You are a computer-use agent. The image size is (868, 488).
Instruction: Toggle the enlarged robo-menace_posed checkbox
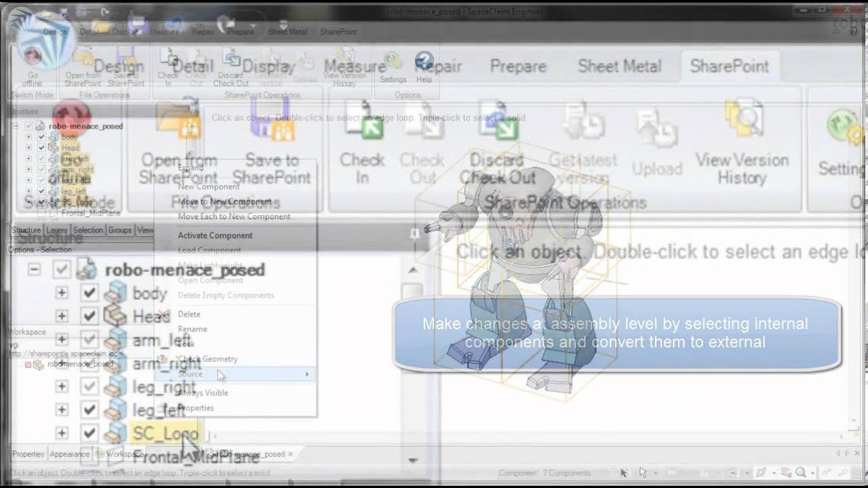[62, 270]
